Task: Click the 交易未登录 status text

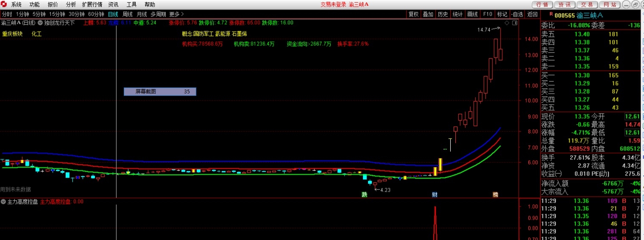Action: (x=333, y=5)
